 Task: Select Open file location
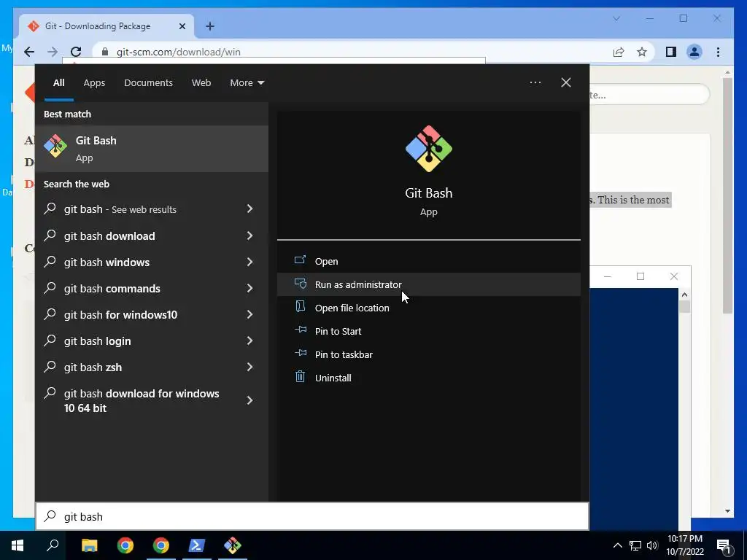[x=429, y=308]
